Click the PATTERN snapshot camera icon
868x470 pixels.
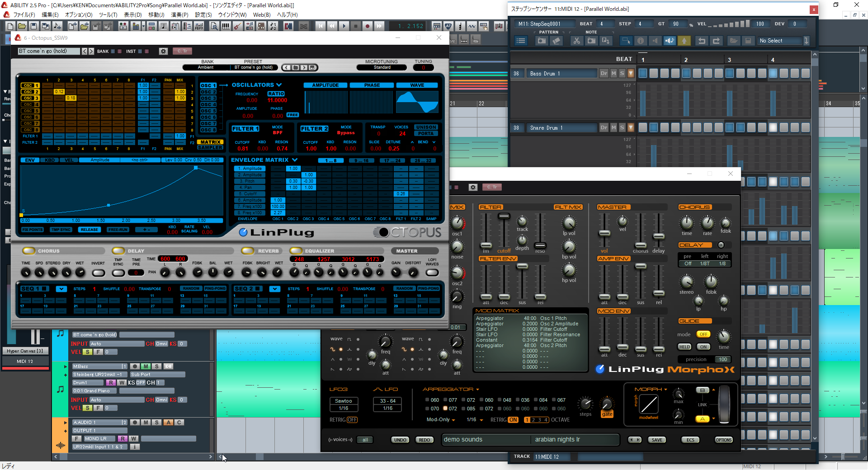pos(541,41)
